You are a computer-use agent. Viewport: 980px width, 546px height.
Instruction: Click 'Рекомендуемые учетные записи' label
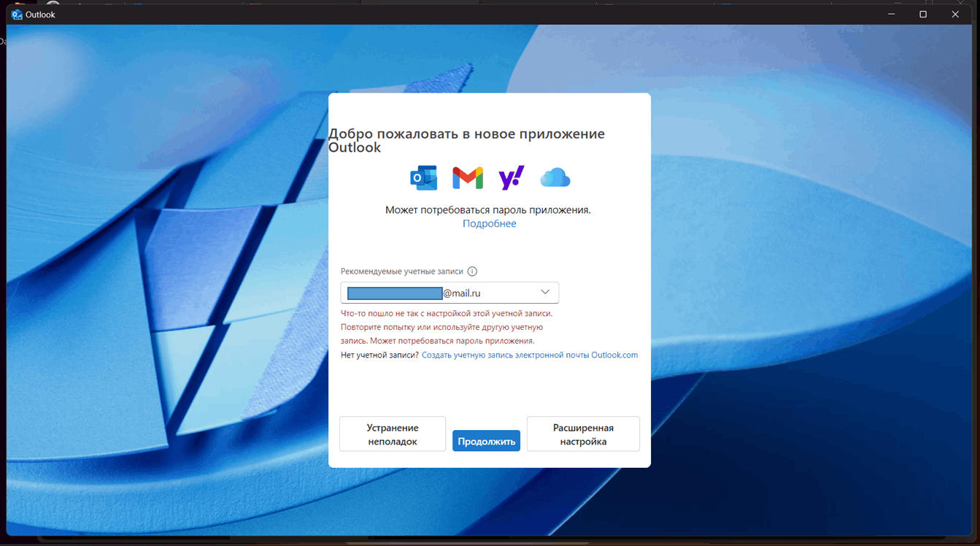click(x=402, y=272)
